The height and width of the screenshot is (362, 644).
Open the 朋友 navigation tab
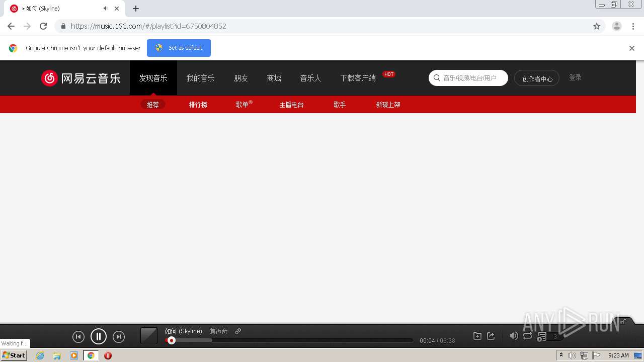241,78
